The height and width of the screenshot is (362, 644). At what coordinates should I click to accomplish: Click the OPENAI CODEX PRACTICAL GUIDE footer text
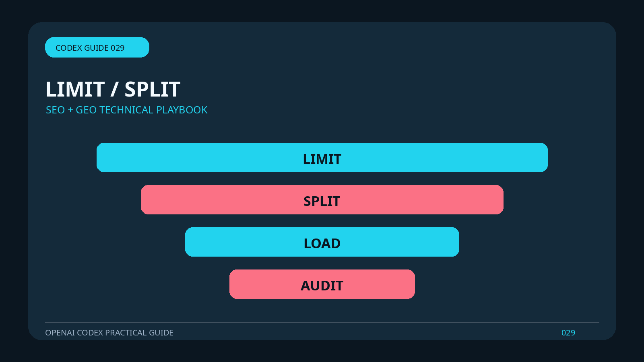(x=109, y=333)
